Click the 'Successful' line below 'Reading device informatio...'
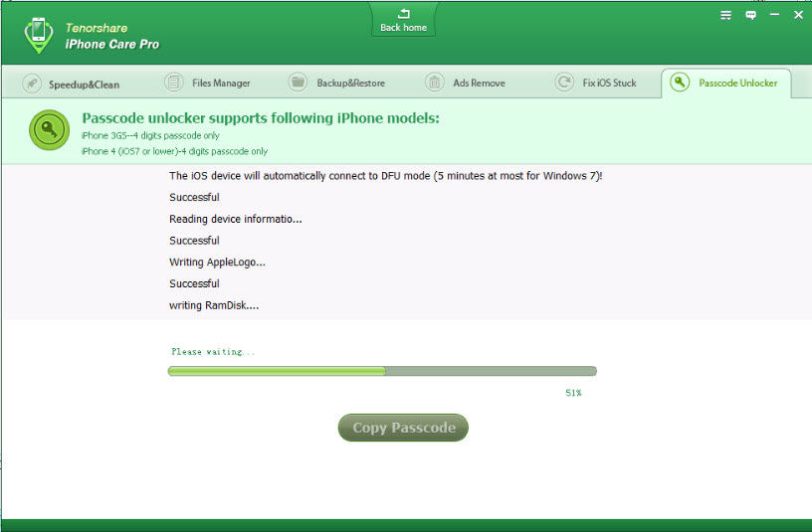Screen dimensions: 812x532 click(194, 241)
